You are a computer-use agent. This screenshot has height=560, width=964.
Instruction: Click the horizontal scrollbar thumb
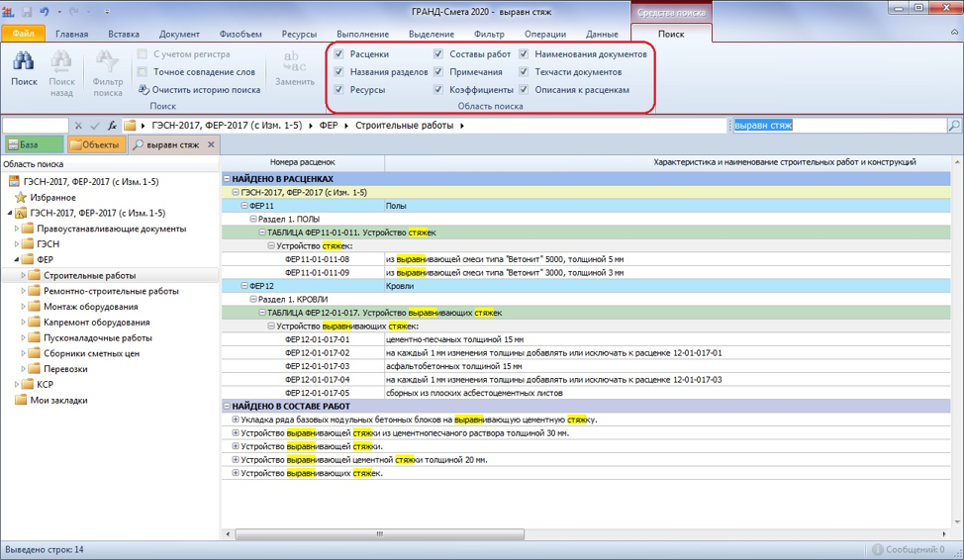379,534
